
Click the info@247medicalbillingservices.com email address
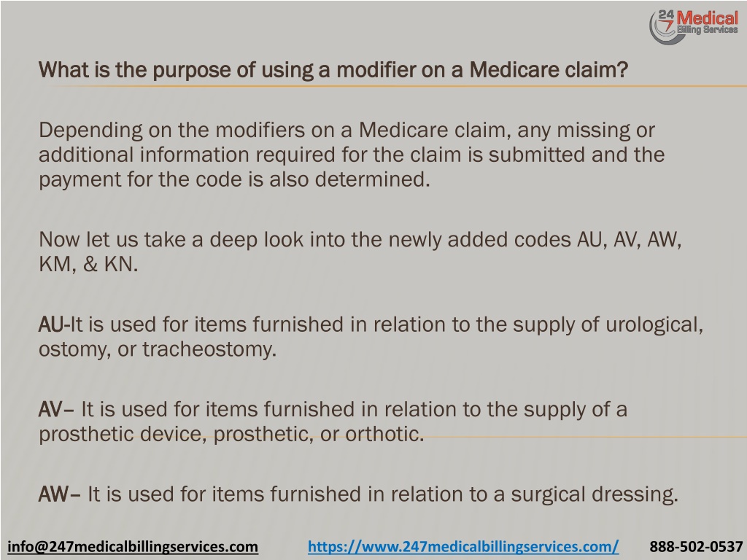pyautogui.click(x=133, y=546)
